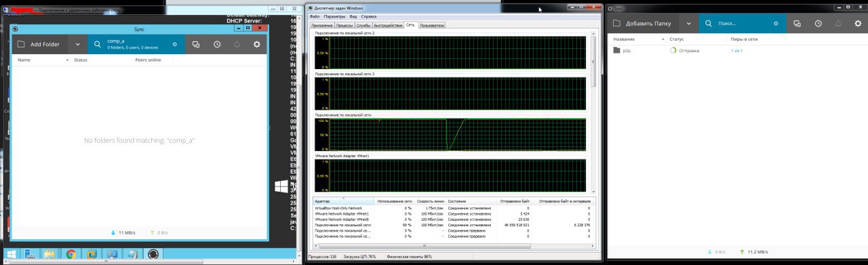
Task: Switch to the Приложения tab
Action: (322, 24)
